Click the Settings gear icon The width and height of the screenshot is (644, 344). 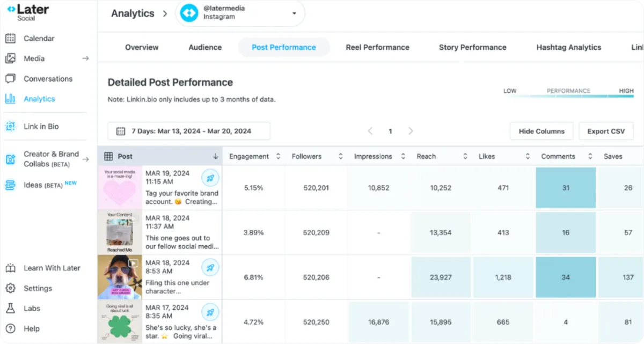coord(10,288)
